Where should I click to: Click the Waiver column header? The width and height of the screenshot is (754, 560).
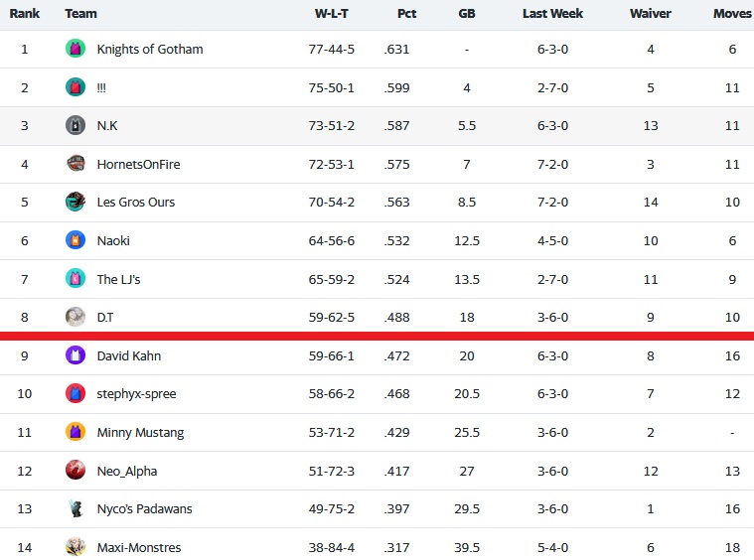point(650,14)
